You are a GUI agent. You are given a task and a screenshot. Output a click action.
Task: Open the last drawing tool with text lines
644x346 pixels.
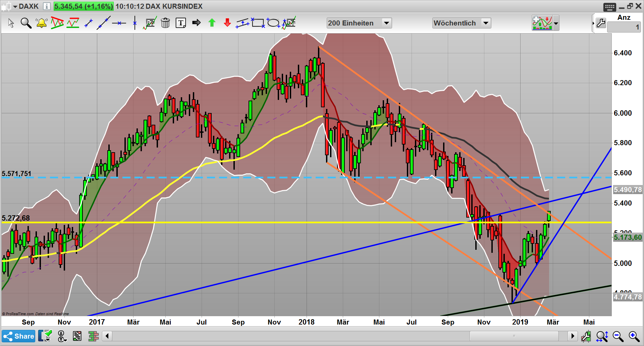tap(289, 23)
